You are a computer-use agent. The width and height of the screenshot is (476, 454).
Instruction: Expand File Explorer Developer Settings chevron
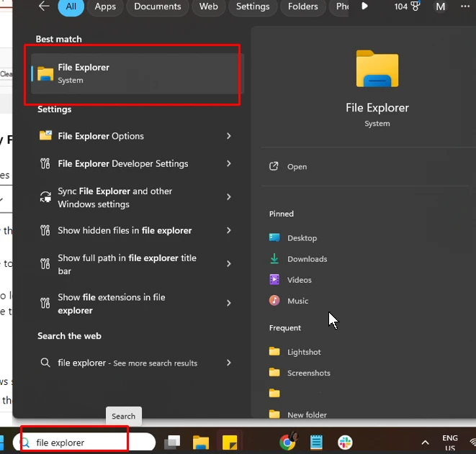click(228, 163)
